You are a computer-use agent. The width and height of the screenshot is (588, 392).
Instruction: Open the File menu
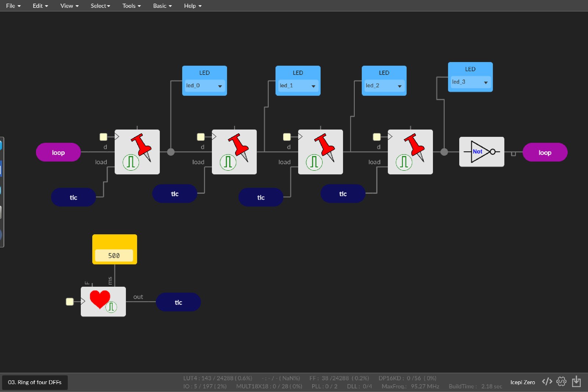(13, 6)
